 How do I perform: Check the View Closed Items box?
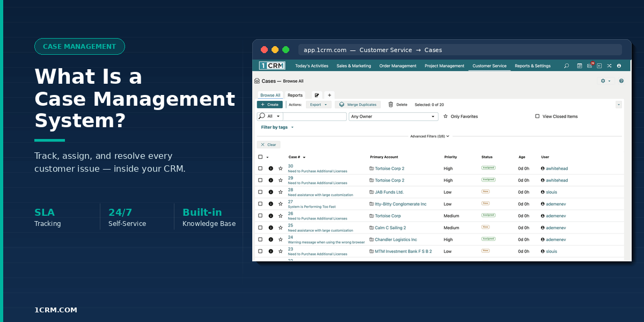tap(537, 116)
